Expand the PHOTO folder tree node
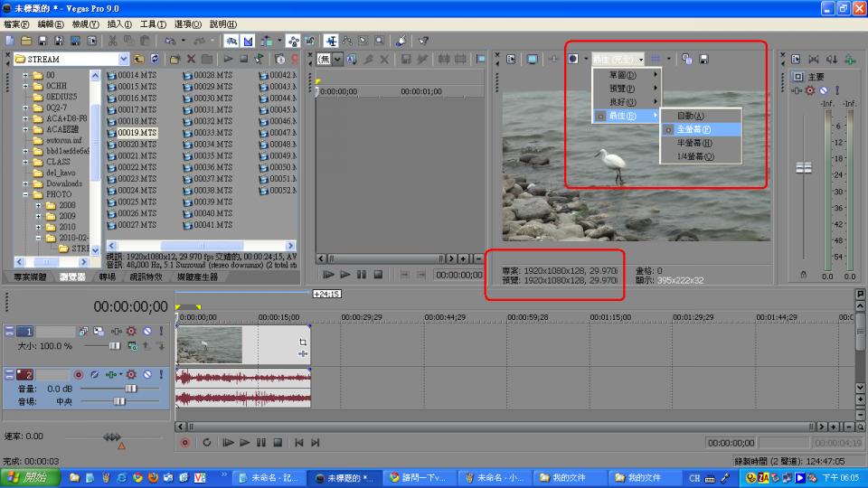 pyautogui.click(x=26, y=194)
